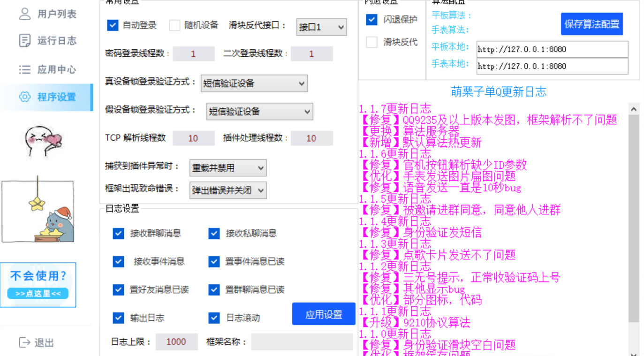Screen dimensions: 644x356
Task: Click the 平板本地 URL field
Action: click(x=552, y=49)
